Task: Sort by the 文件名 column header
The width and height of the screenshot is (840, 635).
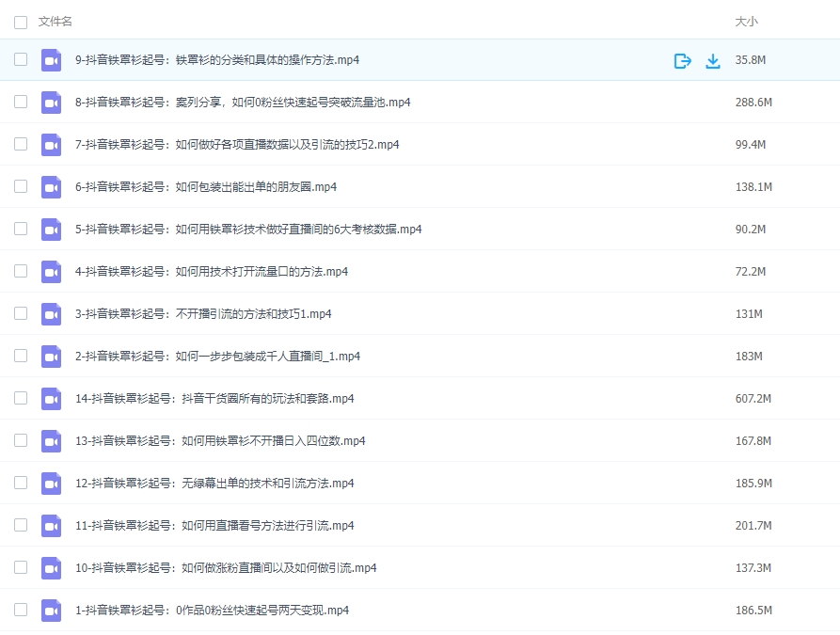Action: [55, 22]
